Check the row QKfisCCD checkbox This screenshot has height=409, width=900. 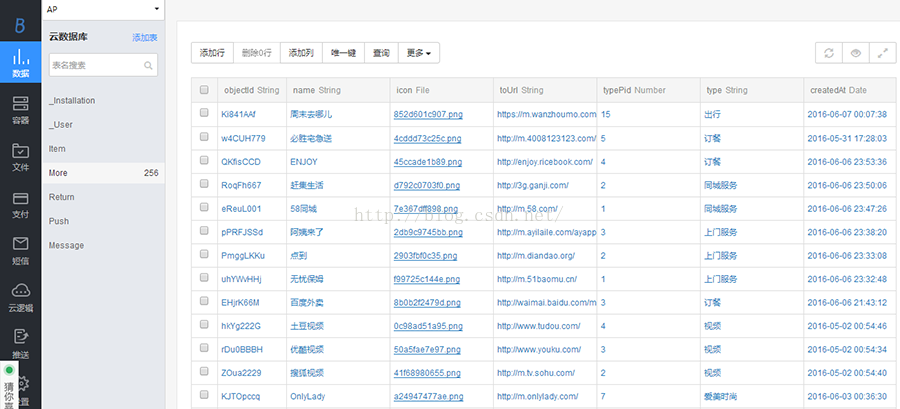[204, 161]
